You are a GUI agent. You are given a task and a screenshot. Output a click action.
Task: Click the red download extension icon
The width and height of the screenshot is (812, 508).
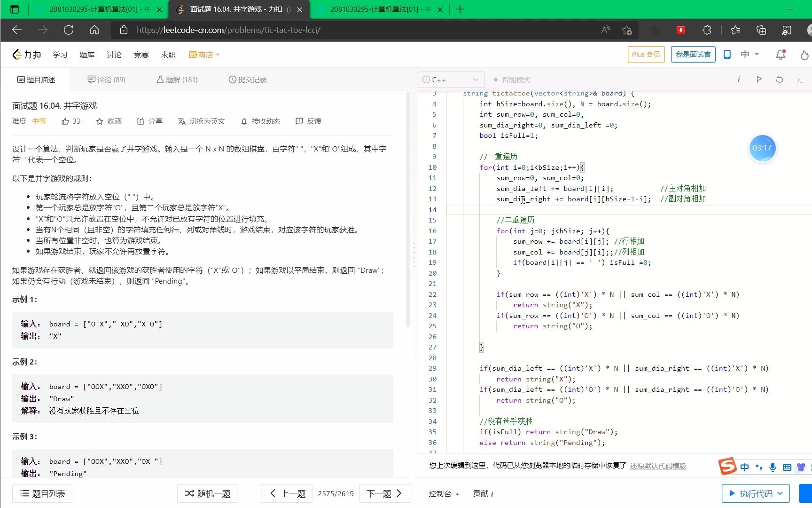(680, 30)
